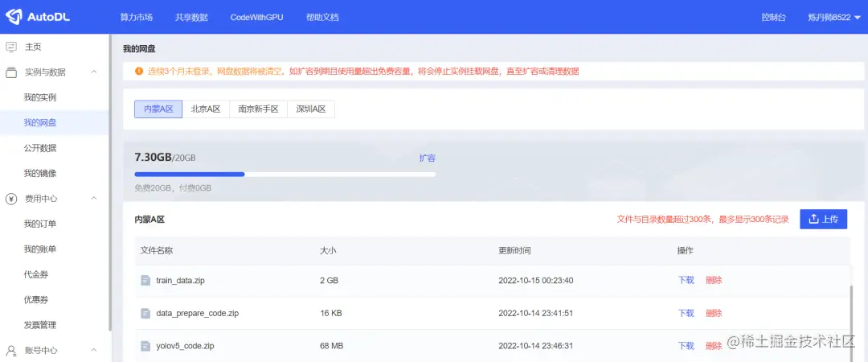Open 公开数据 in the sidebar
Image resolution: width=868 pixels, height=362 pixels.
click(40, 148)
